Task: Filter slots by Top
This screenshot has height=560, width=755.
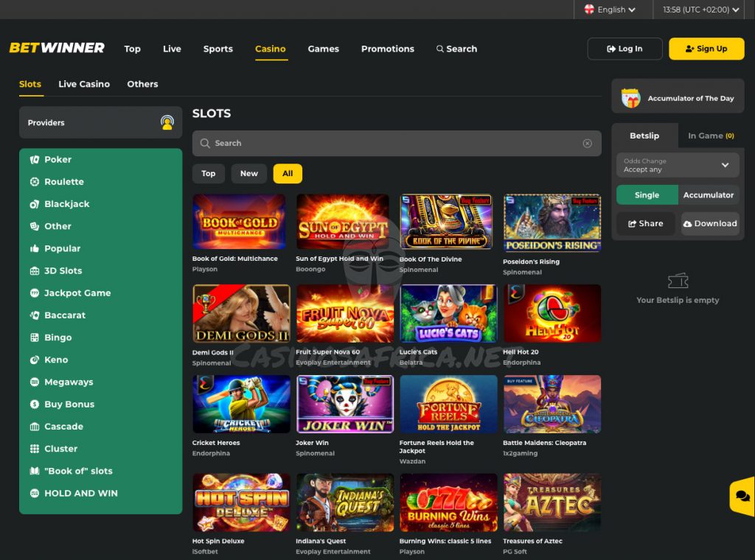Action: pos(209,174)
